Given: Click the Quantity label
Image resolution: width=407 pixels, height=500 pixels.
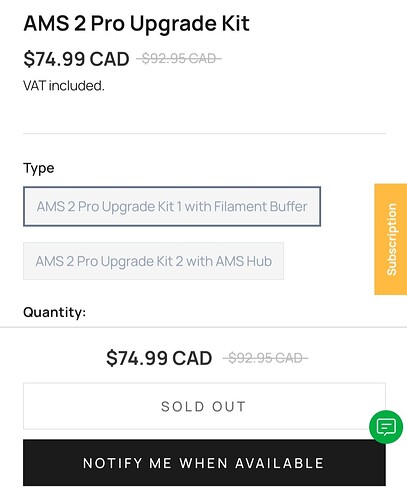Looking at the screenshot, I should coord(55,312).
